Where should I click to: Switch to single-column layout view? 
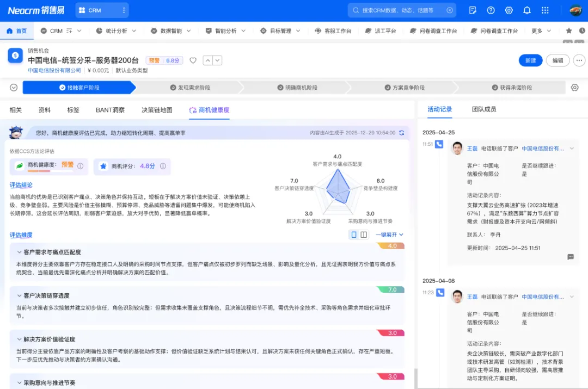354,234
